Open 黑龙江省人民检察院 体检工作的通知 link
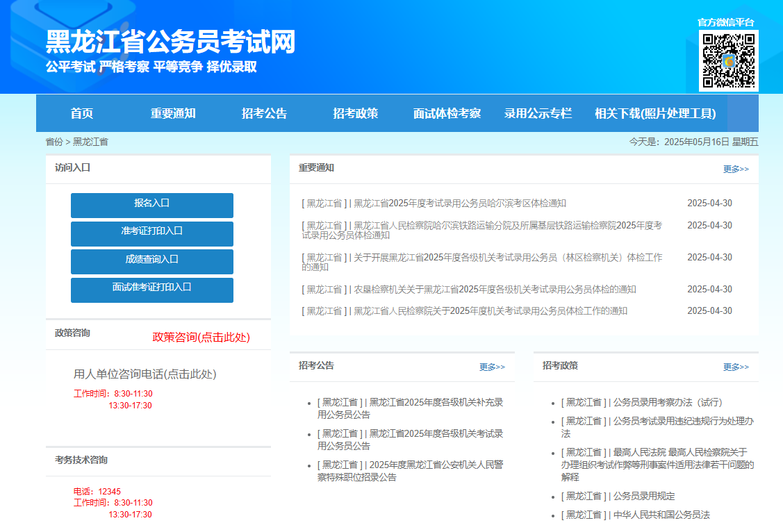Screen dimensions: 783x532 click(x=464, y=311)
